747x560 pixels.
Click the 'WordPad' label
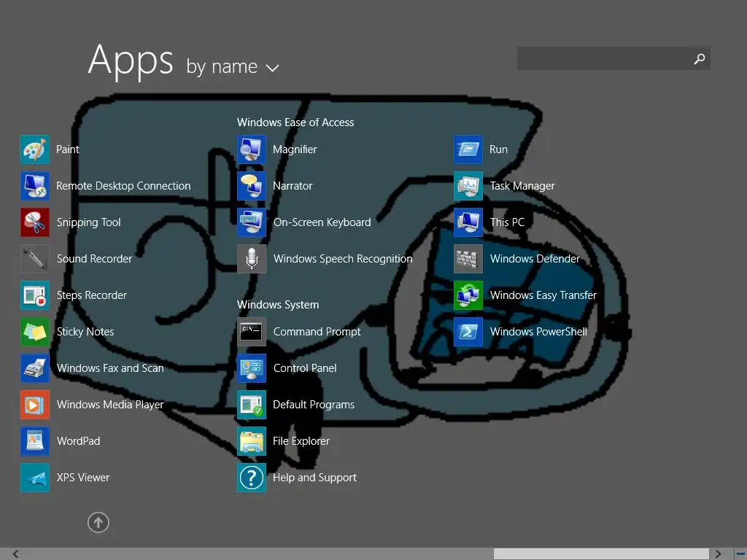(x=78, y=441)
